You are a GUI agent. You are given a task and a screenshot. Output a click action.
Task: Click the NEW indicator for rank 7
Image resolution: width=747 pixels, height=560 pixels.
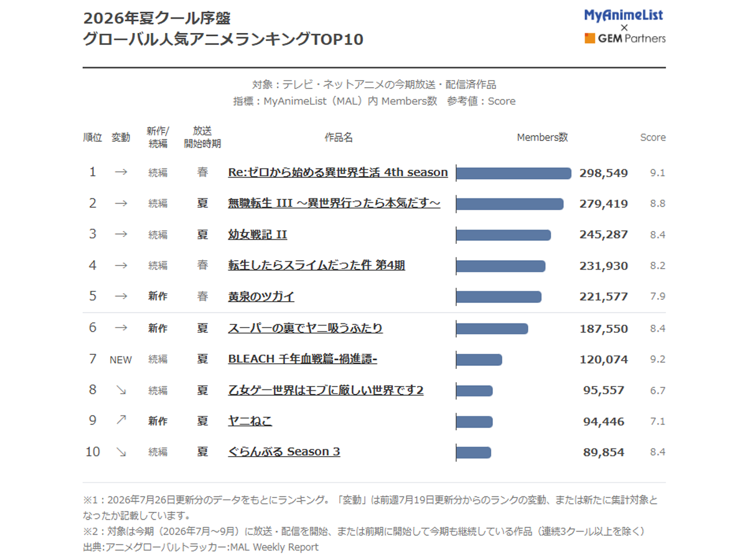point(121,360)
